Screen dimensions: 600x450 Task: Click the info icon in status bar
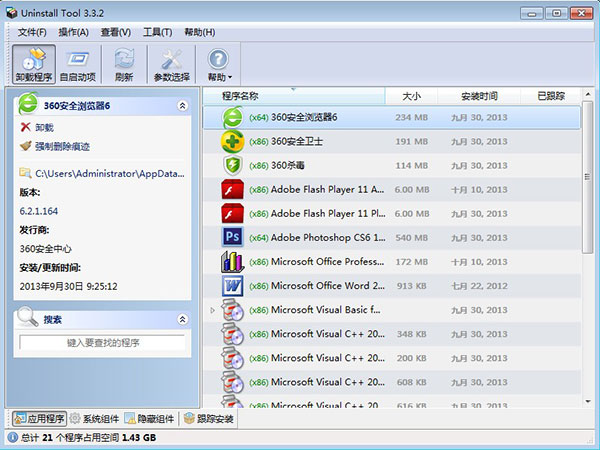13,437
